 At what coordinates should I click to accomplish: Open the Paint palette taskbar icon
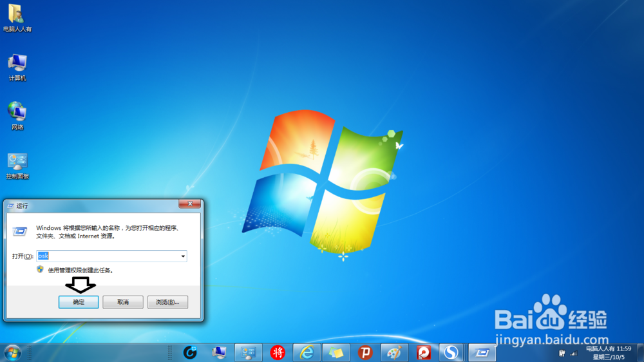[394, 352]
